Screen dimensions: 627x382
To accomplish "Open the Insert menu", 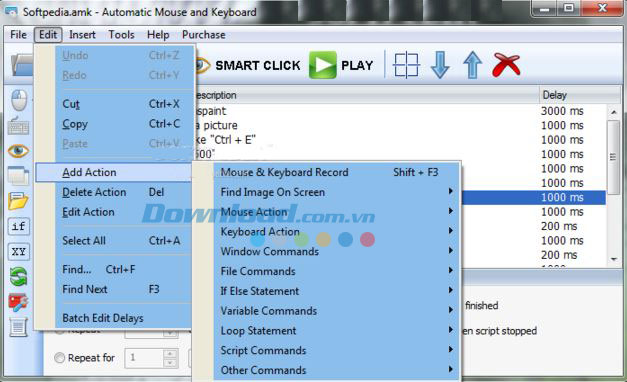I will point(82,35).
